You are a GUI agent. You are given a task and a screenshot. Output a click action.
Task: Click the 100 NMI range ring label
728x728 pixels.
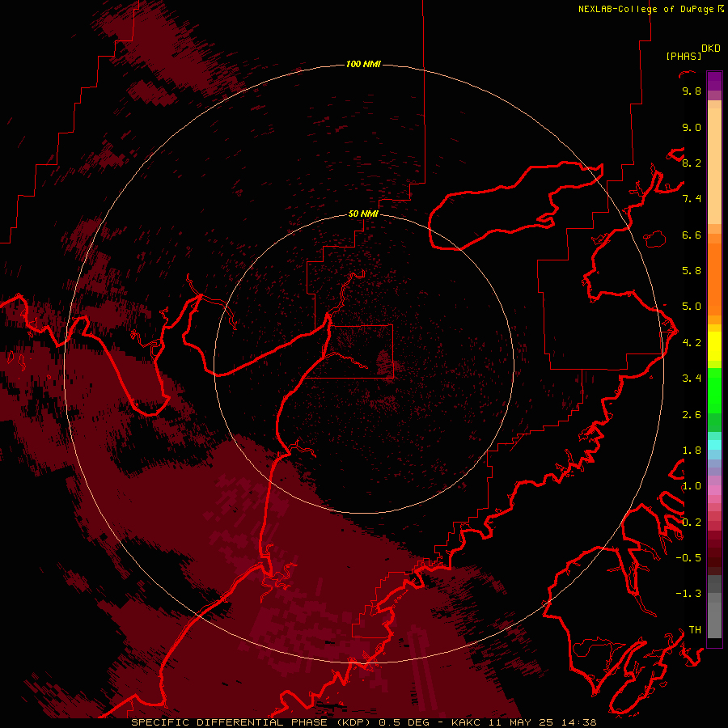363,64
